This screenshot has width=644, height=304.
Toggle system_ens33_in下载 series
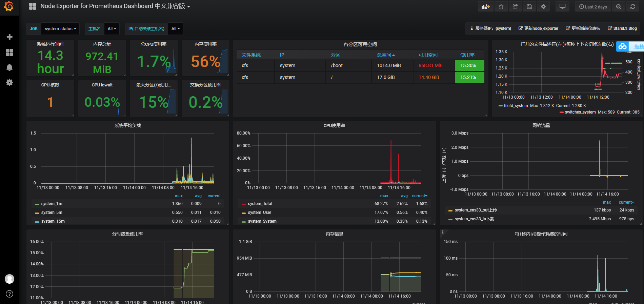474,219
